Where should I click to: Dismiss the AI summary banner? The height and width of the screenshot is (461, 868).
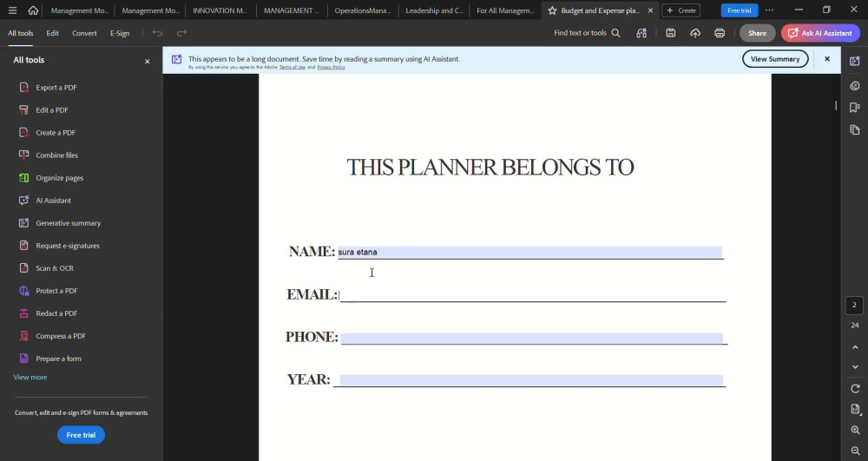click(827, 59)
